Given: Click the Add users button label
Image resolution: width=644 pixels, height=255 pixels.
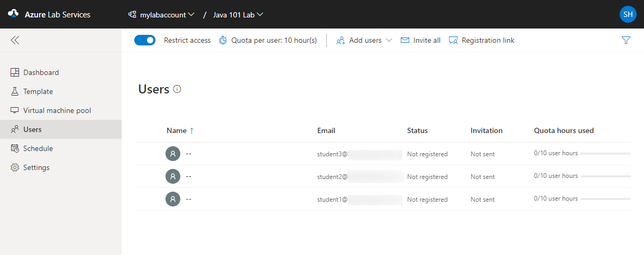Looking at the screenshot, I should pos(365,40).
